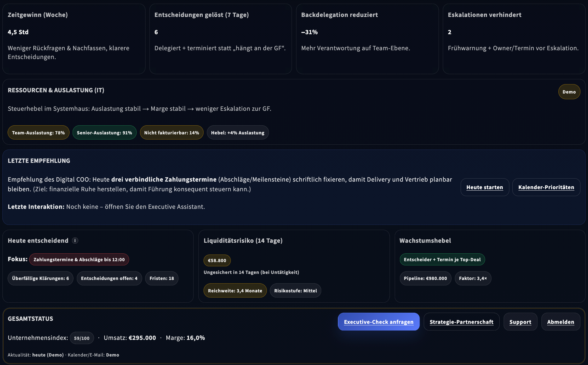
Task: Open Entscheidungen offen: 4
Action: pos(109,278)
